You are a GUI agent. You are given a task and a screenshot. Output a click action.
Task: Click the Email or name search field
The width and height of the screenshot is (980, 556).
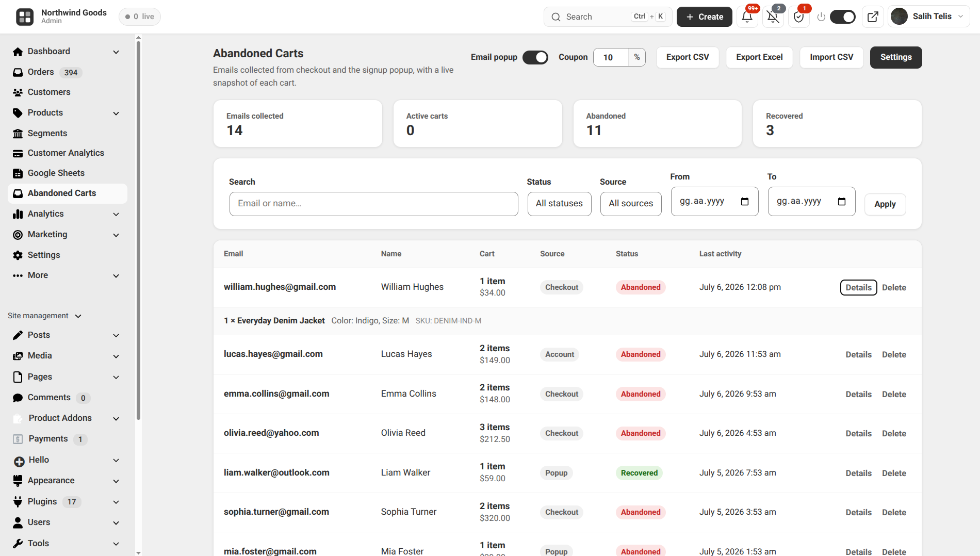tap(374, 204)
